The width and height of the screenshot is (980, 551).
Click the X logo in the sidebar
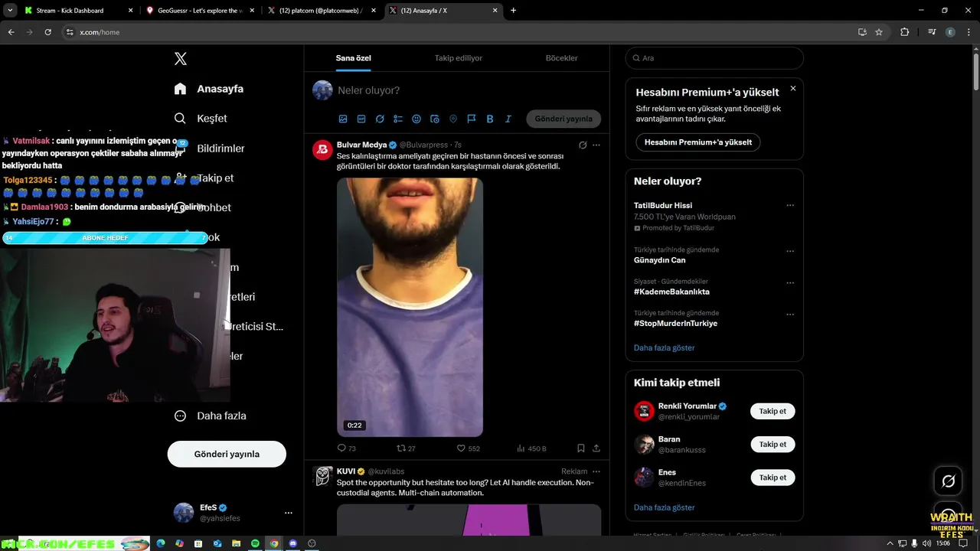click(x=181, y=59)
